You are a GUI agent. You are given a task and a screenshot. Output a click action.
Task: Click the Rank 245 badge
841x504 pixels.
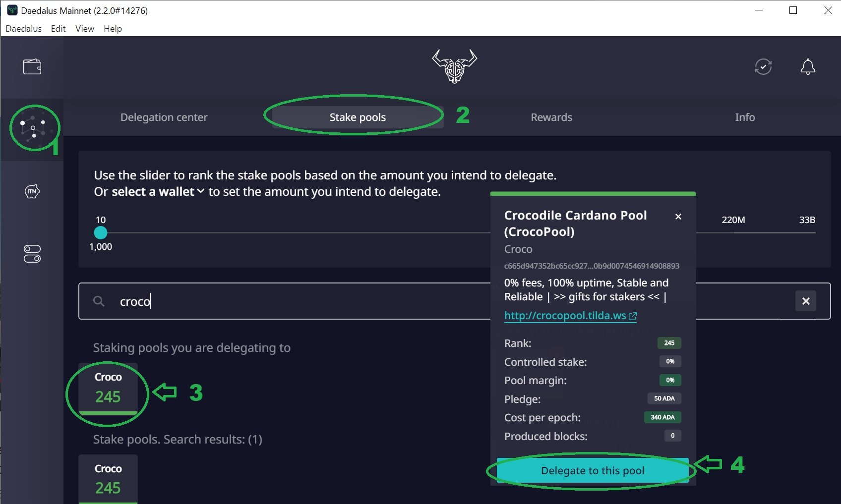669,343
